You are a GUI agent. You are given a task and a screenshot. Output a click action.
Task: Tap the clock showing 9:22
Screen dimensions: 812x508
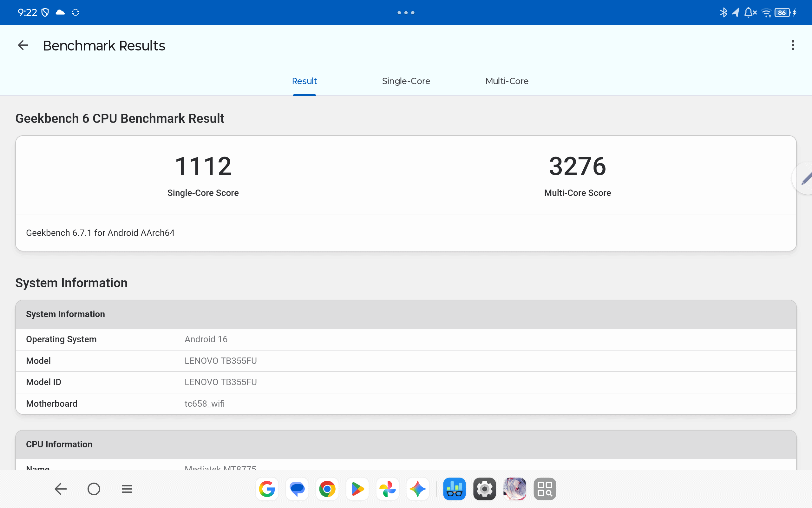[x=27, y=12]
